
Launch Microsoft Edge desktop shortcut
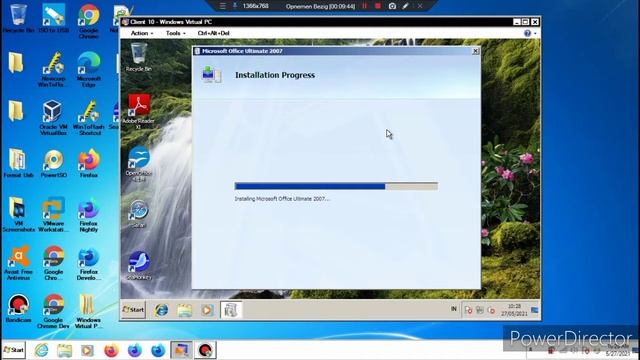point(89,69)
